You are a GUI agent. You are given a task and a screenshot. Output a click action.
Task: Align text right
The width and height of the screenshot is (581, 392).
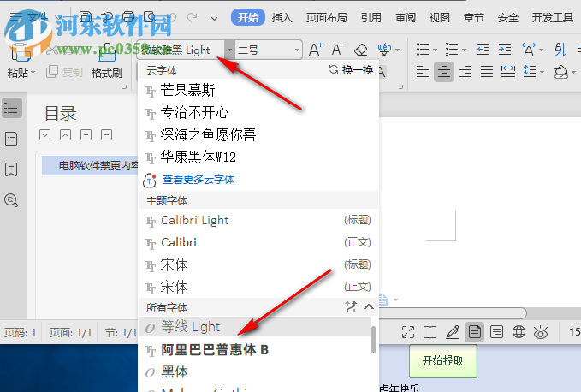coord(465,71)
